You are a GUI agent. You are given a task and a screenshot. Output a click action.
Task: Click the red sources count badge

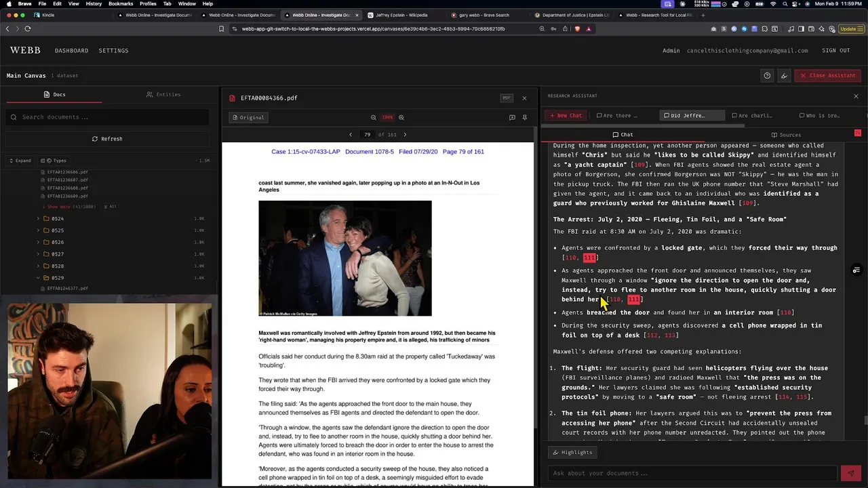tap(858, 133)
